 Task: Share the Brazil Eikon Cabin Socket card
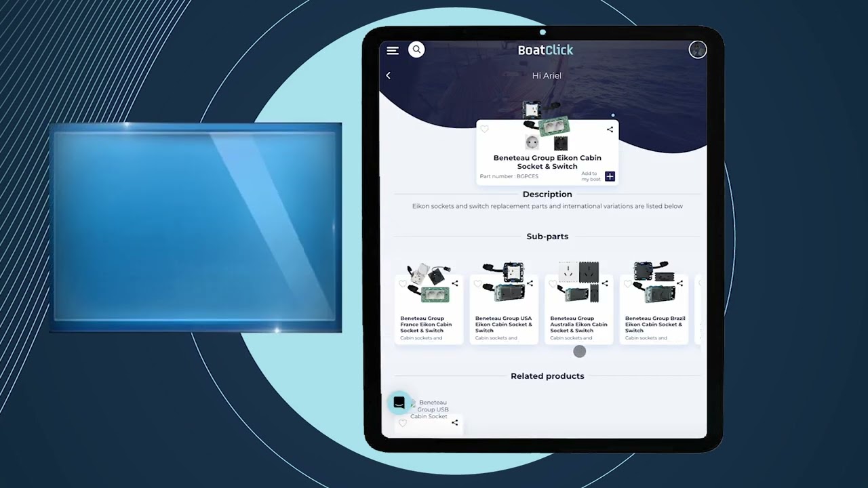click(679, 283)
